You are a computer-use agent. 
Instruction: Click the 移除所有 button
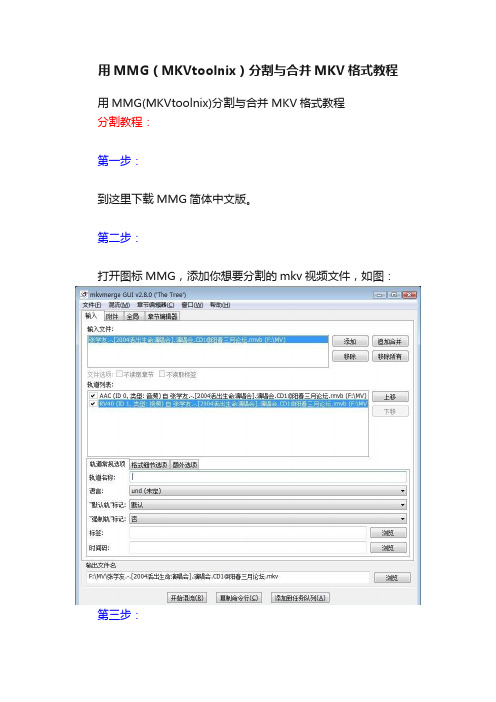[390, 356]
